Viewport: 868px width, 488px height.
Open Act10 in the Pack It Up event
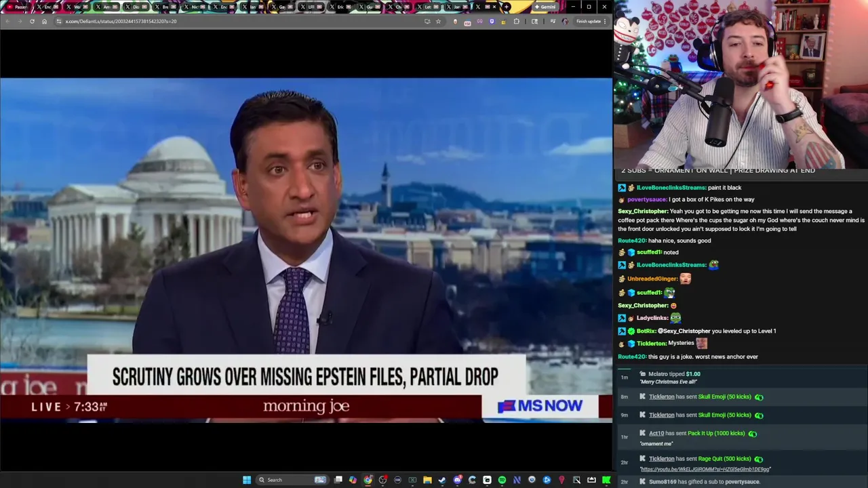656,433
